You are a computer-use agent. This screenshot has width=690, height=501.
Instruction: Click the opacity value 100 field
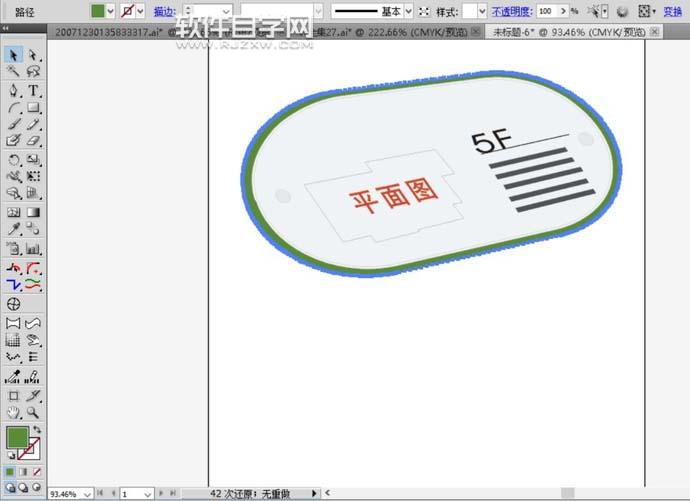coord(548,11)
